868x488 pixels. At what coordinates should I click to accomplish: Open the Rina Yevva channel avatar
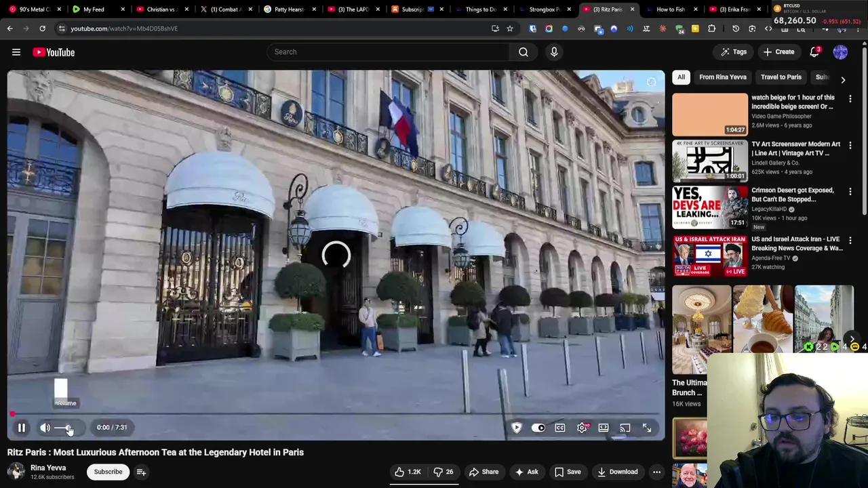coord(16,472)
